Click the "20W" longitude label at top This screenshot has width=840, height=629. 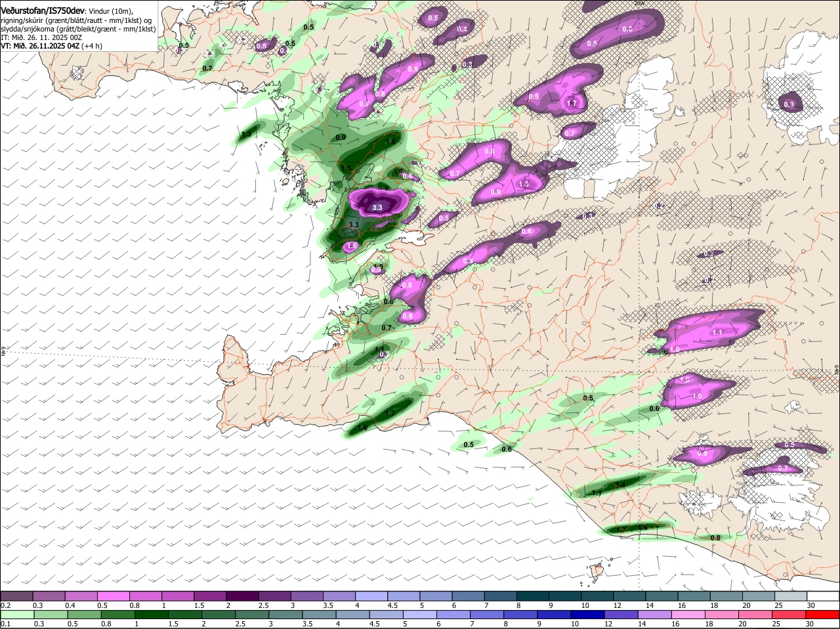pos(639,3)
